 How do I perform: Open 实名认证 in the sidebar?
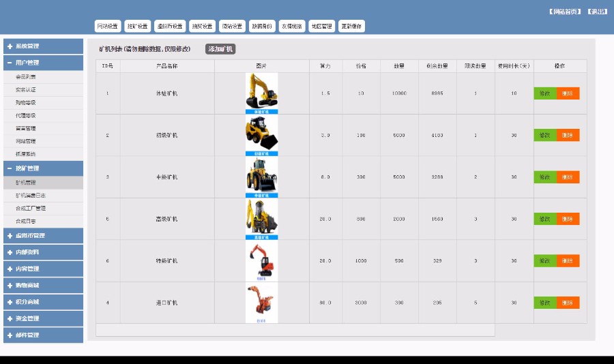[44, 90]
